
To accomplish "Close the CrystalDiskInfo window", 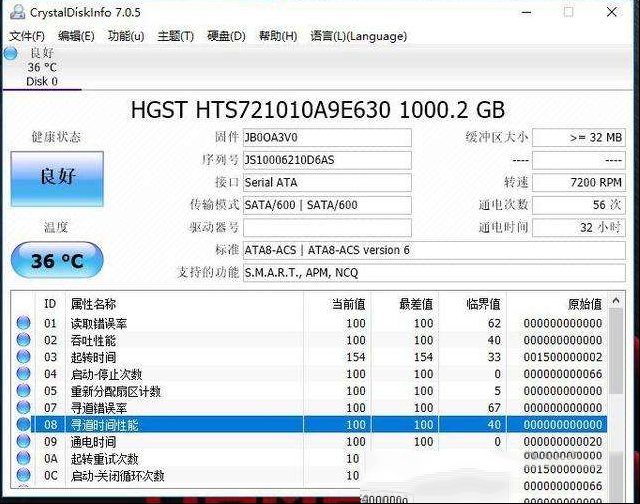I will click(x=611, y=12).
